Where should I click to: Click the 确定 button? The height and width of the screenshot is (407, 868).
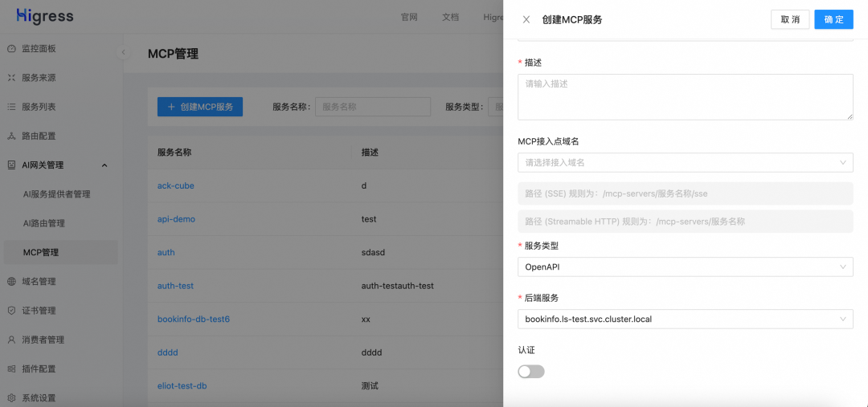point(833,19)
